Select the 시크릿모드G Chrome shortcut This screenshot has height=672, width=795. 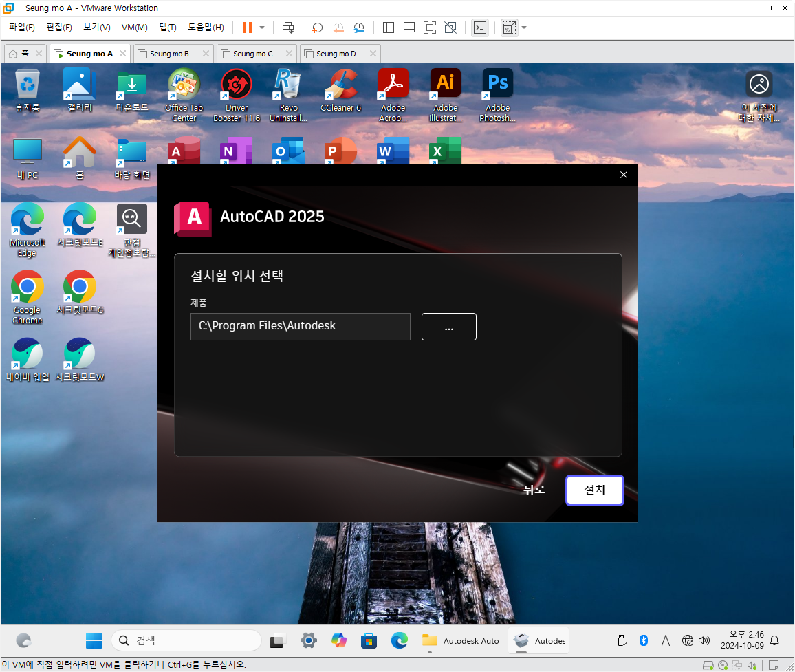pyautogui.click(x=80, y=292)
